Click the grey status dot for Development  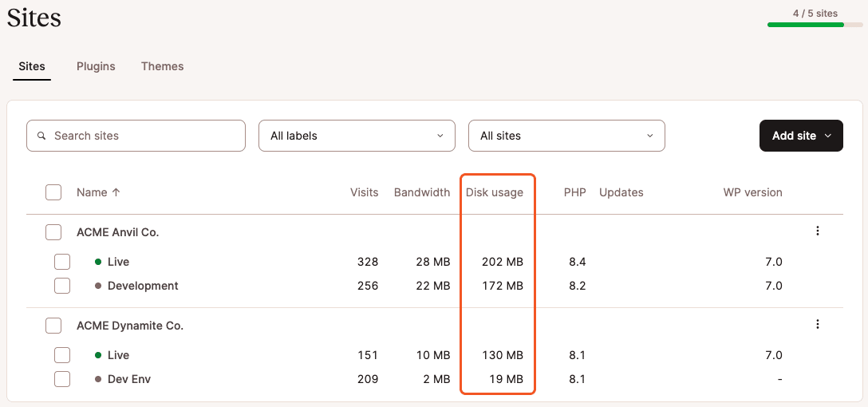point(98,286)
